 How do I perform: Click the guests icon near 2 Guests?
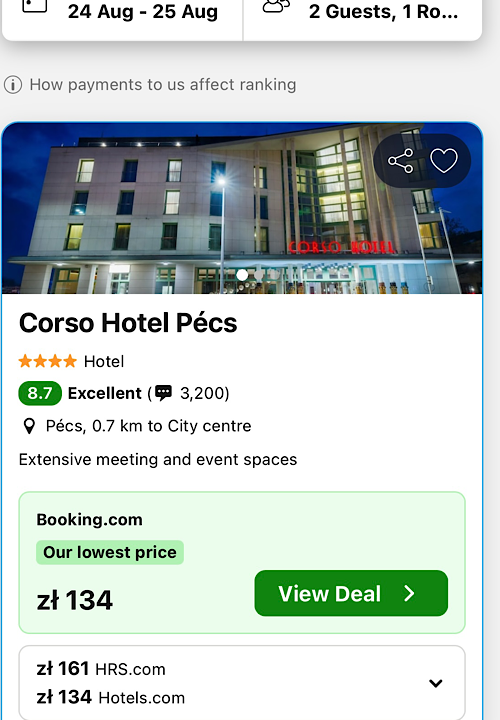[x=276, y=6]
